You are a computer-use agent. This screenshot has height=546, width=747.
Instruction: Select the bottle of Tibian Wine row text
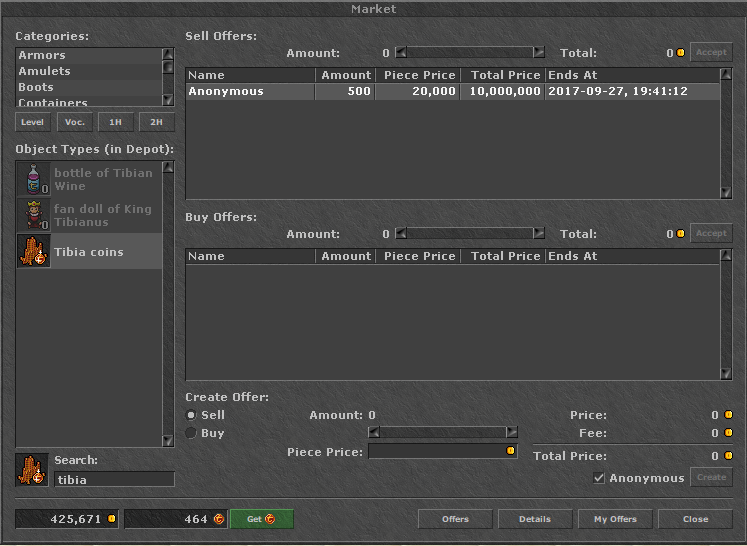[103, 180]
